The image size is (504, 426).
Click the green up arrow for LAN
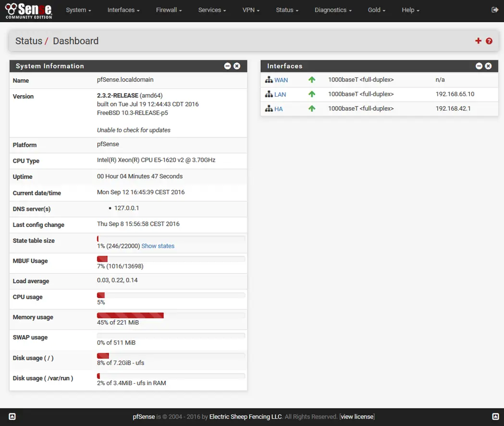click(312, 94)
